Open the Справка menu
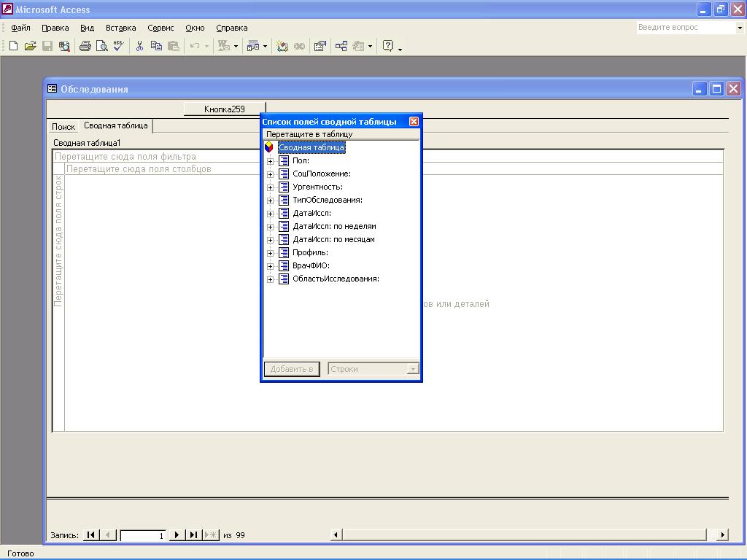 [231, 28]
